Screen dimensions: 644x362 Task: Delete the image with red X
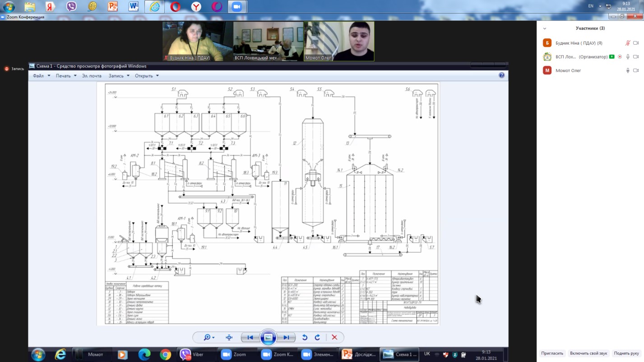click(334, 337)
